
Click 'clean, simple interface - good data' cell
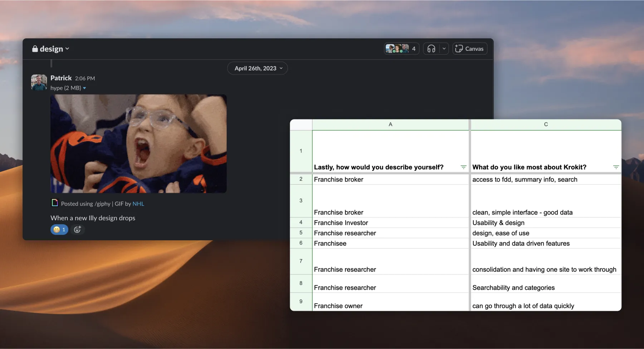[546, 201]
